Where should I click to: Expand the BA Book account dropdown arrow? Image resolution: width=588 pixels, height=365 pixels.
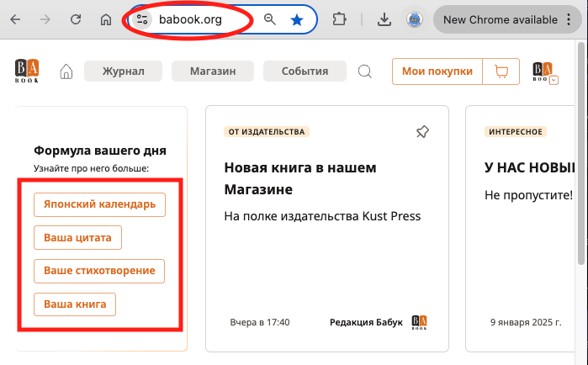pos(554,80)
